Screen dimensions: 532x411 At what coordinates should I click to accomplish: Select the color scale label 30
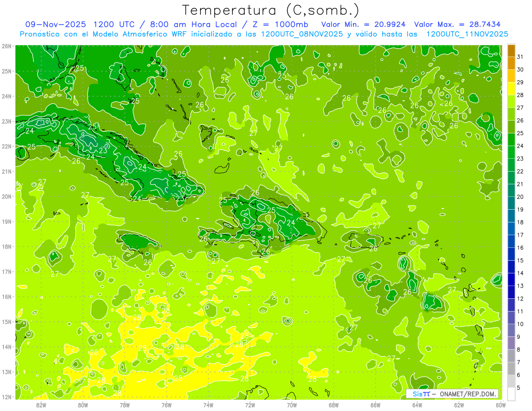(520, 69)
